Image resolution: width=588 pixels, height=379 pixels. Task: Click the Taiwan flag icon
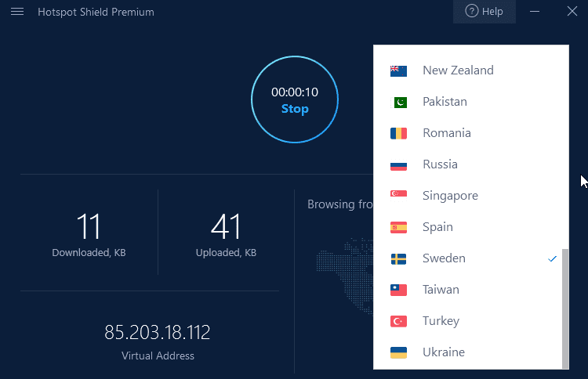pyautogui.click(x=398, y=290)
